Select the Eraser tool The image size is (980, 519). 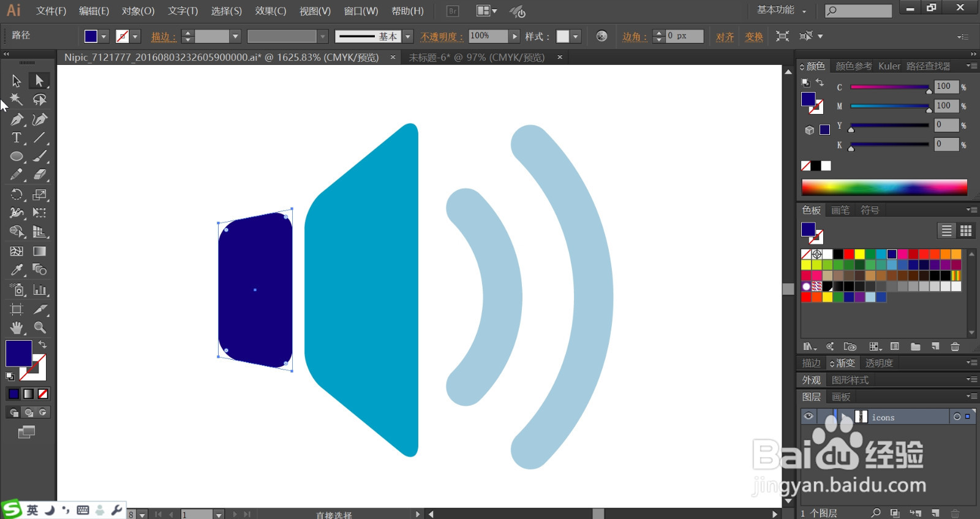[39, 175]
